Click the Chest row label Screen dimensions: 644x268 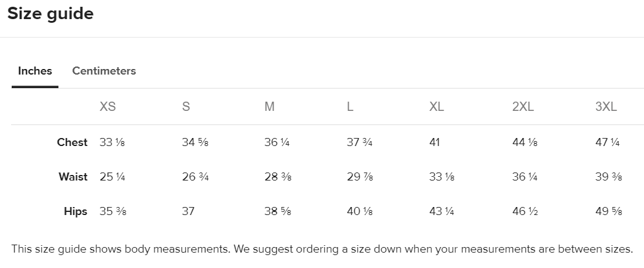(x=72, y=142)
